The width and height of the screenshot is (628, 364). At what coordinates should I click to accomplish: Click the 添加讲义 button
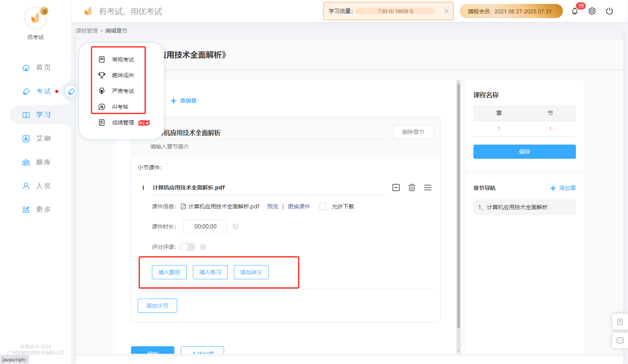point(251,272)
